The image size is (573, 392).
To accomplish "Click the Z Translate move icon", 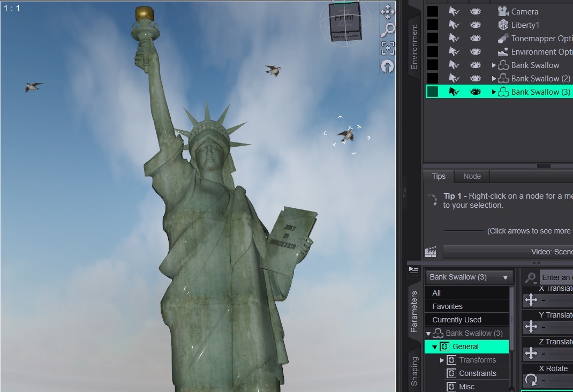I will (x=531, y=353).
